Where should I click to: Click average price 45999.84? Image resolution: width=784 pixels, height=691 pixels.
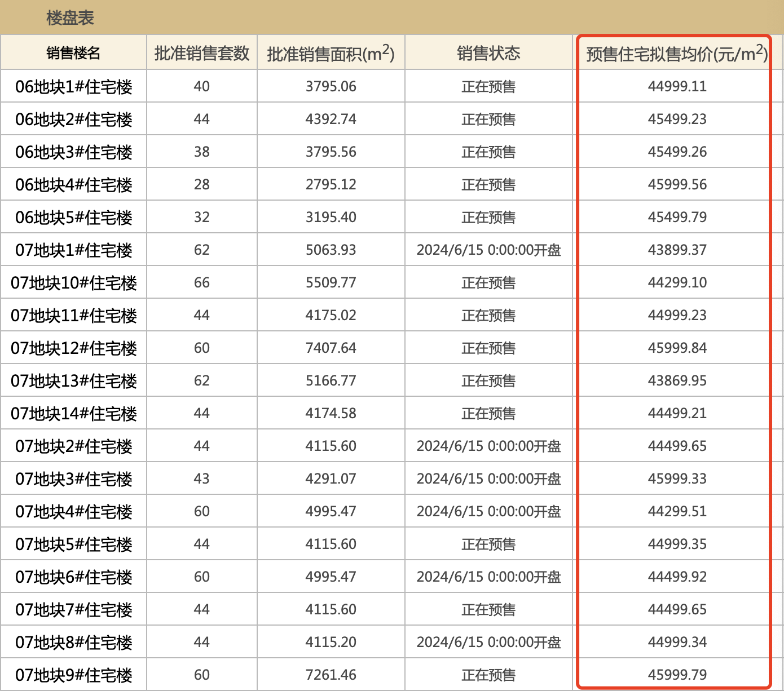click(x=677, y=348)
